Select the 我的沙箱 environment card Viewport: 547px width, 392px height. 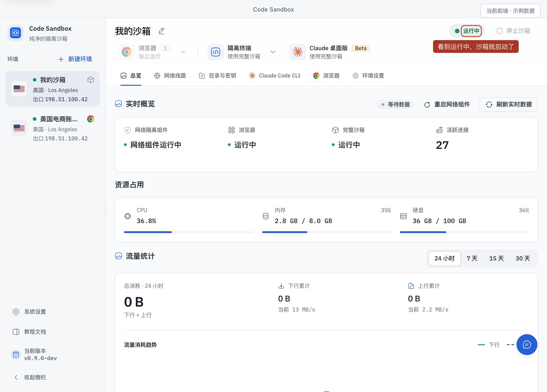click(x=53, y=89)
